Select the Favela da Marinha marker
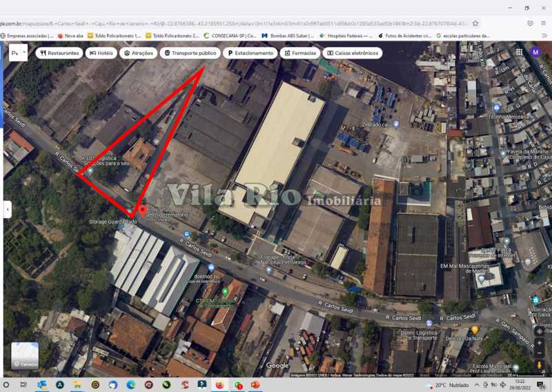Viewport: 552px width, 392px height. click(504, 154)
